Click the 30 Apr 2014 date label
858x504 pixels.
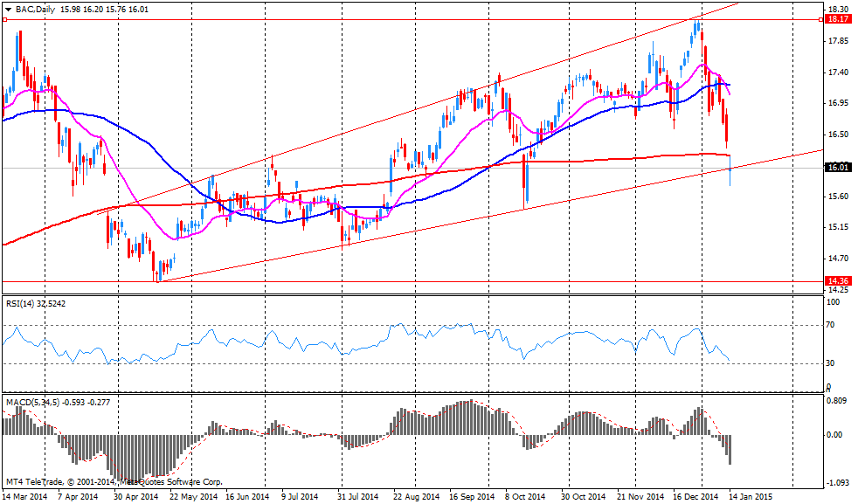(135, 496)
